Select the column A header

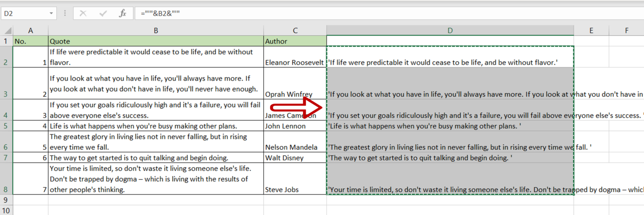pyautogui.click(x=30, y=31)
